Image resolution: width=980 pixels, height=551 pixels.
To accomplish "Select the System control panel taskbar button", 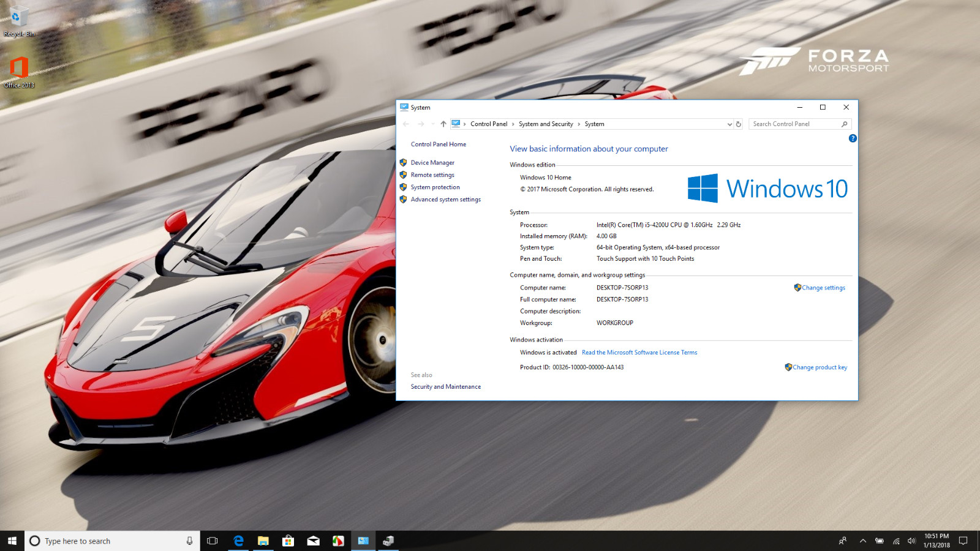I will click(363, 541).
